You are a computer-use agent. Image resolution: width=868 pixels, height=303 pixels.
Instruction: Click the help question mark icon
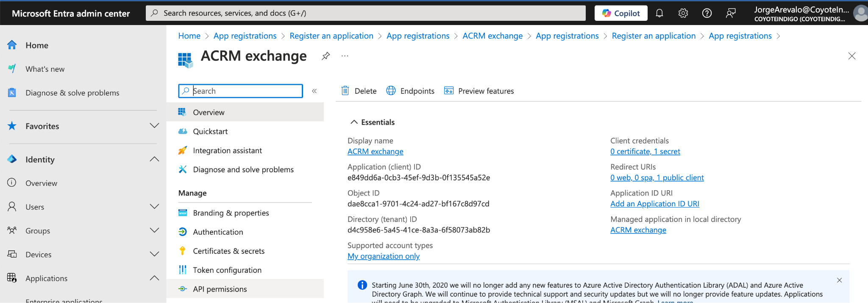point(707,13)
